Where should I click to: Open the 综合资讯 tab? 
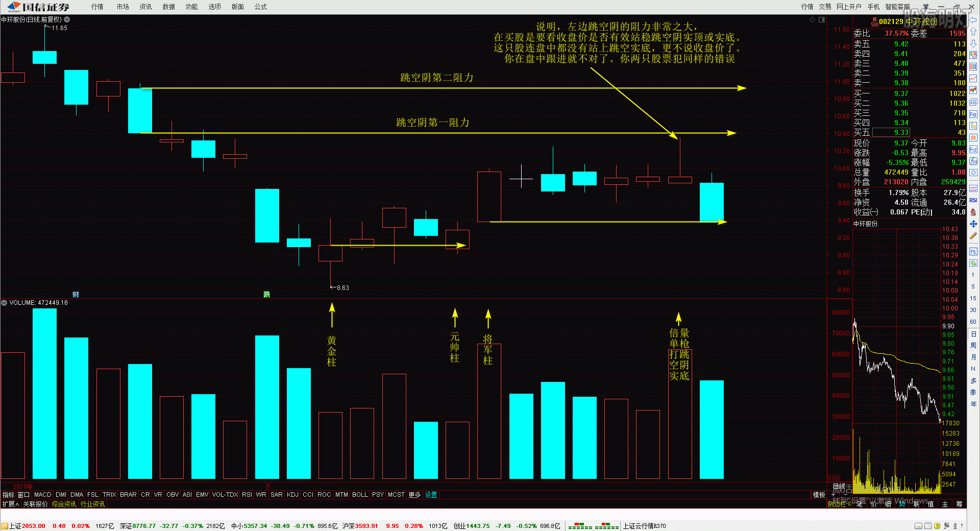click(64, 504)
